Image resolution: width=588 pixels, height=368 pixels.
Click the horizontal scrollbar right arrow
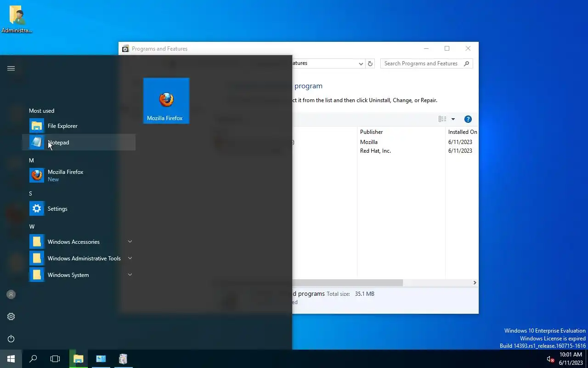pyautogui.click(x=475, y=283)
